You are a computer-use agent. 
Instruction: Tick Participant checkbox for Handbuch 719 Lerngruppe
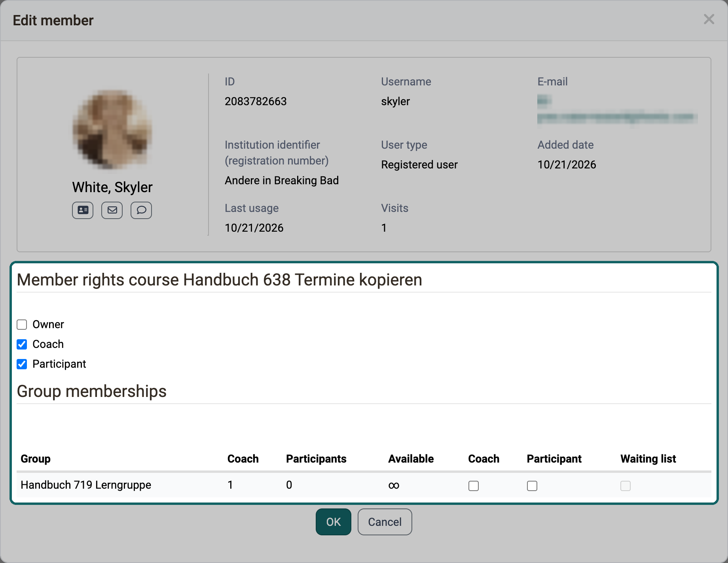pos(532,486)
